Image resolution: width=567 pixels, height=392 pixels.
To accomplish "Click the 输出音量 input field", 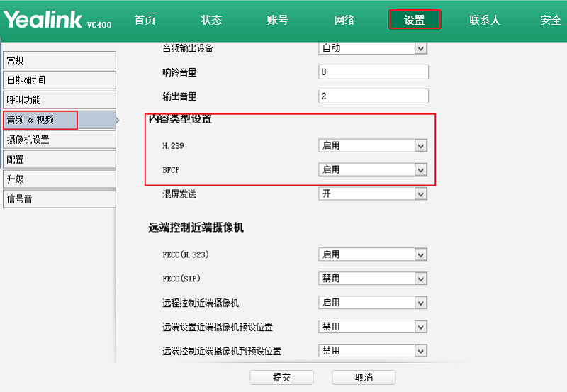I will tap(374, 96).
